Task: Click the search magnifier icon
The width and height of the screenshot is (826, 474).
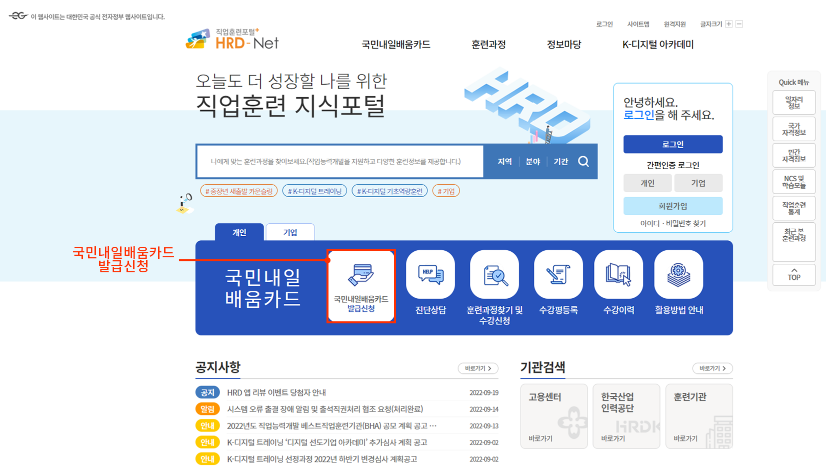Action: 584,162
